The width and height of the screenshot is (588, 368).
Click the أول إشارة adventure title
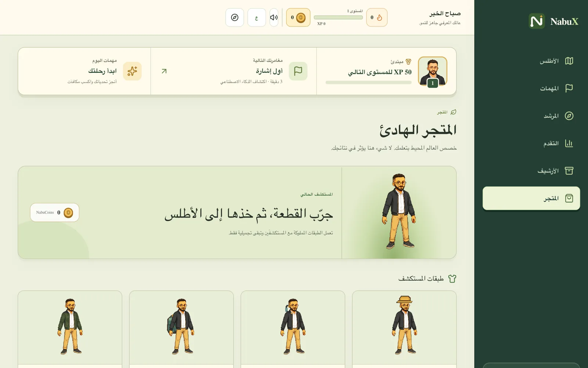pos(269,71)
